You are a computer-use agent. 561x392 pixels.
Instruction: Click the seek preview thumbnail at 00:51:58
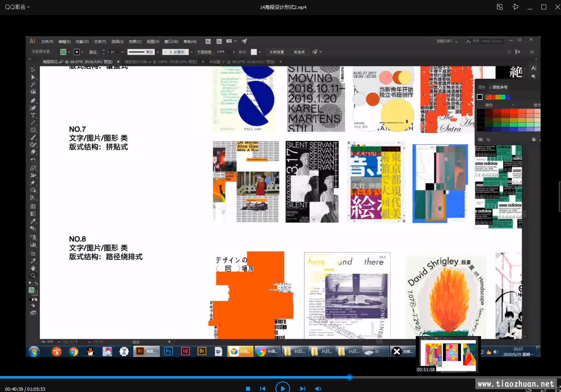tap(448, 354)
